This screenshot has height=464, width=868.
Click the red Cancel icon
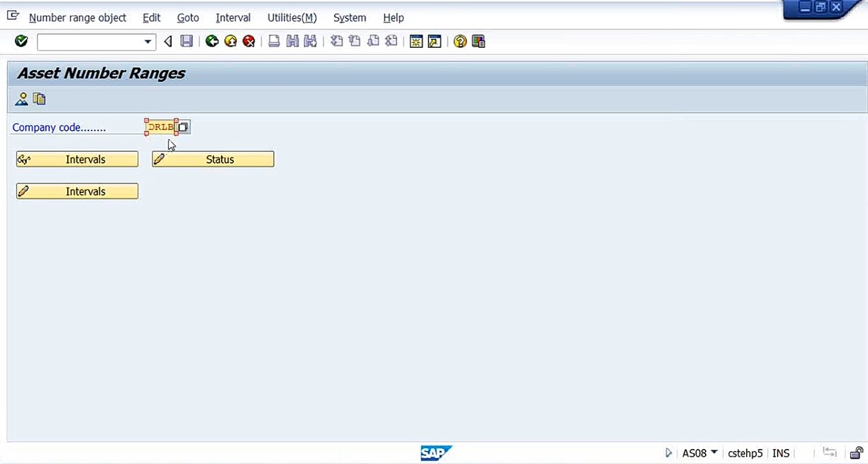(x=249, y=42)
